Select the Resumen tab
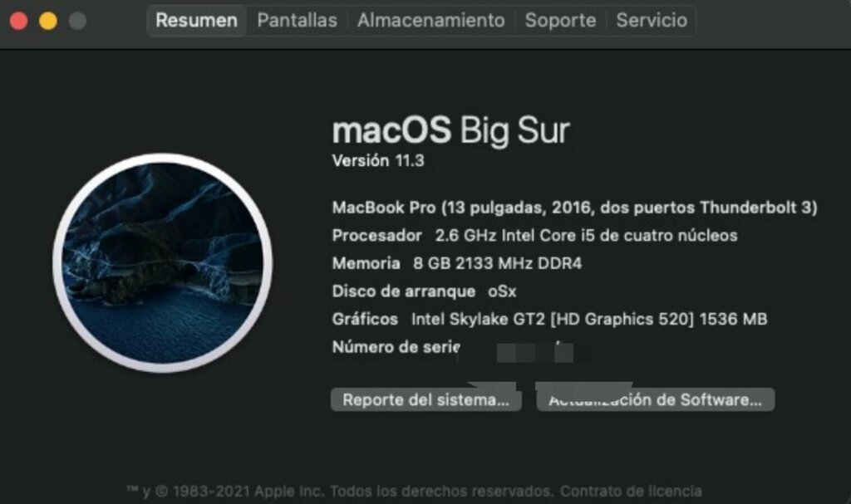The image size is (851, 504). 196,21
